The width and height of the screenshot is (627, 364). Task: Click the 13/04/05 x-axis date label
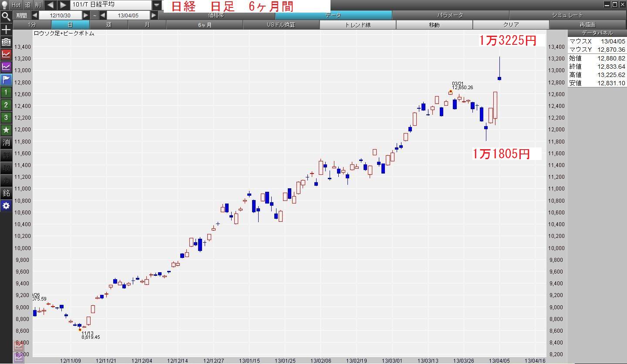pyautogui.click(x=499, y=361)
